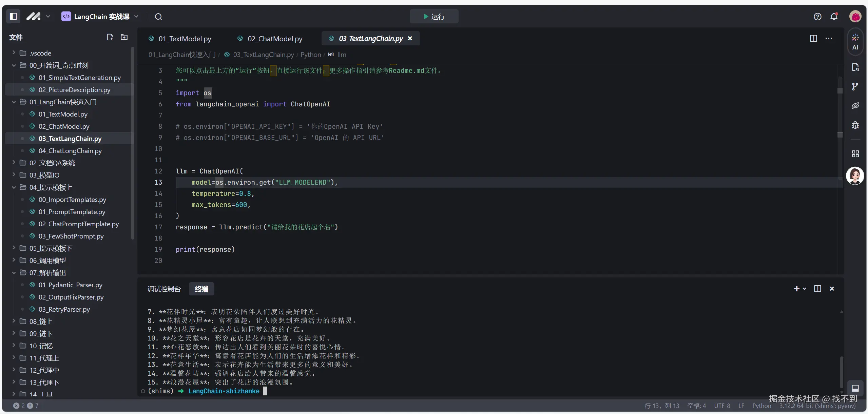Open the debug bug icon

click(855, 125)
